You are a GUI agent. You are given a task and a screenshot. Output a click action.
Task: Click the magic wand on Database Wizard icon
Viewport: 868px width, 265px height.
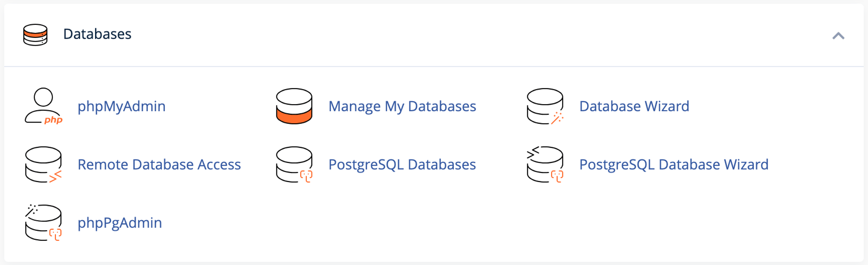coord(557,118)
